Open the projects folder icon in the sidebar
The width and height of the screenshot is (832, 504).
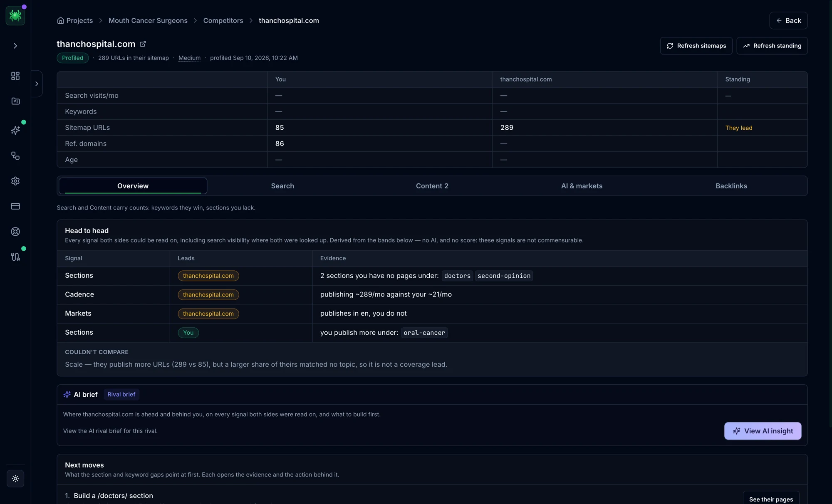[15, 101]
